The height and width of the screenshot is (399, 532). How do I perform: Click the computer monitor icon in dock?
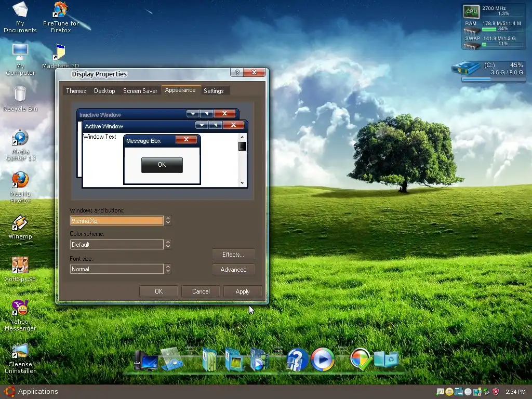146,361
